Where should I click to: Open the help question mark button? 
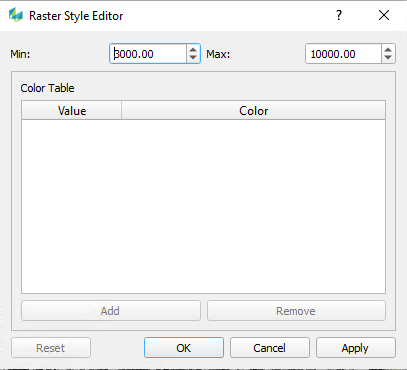[x=339, y=15]
